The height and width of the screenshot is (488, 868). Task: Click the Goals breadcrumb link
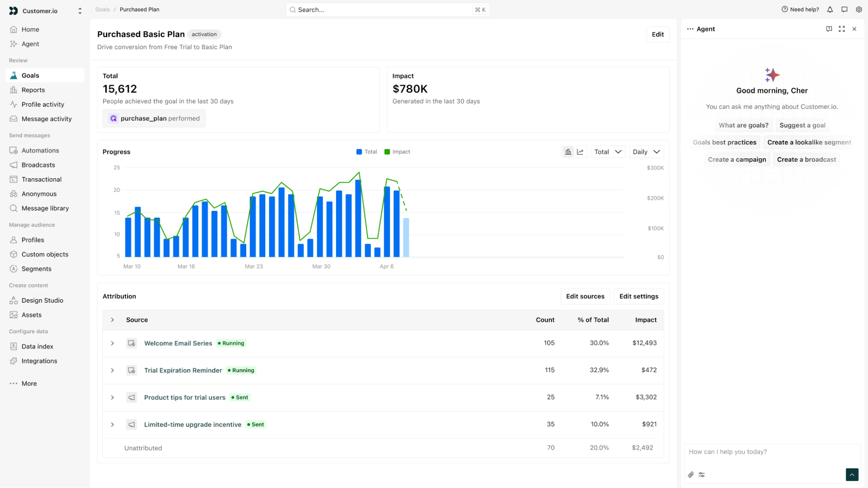[102, 10]
